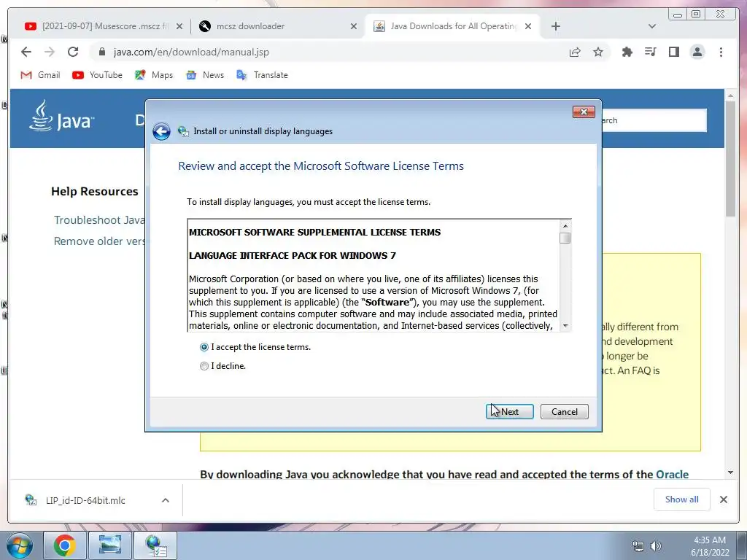The width and height of the screenshot is (747, 560).
Task: Open News bookmark
Action: (205, 75)
